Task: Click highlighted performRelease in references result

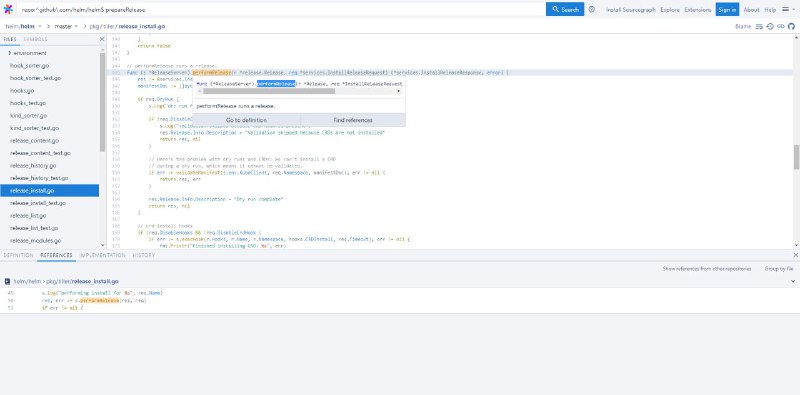Action: tap(98, 301)
